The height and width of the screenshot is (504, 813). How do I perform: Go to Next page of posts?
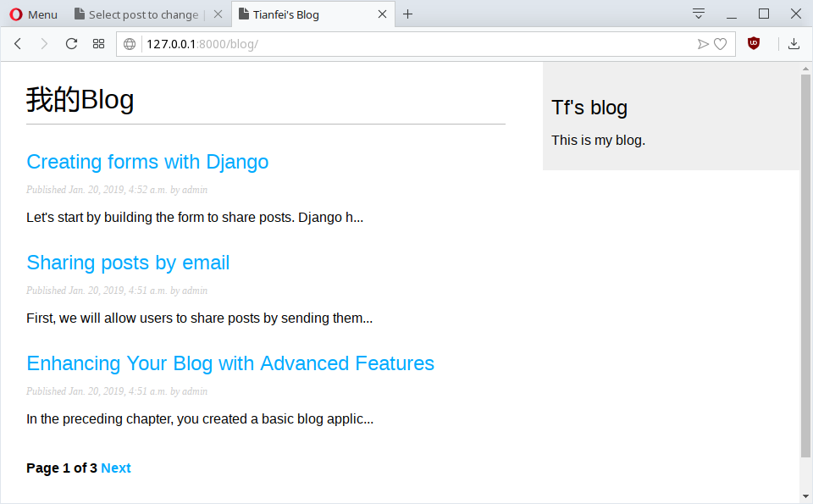[x=116, y=468]
